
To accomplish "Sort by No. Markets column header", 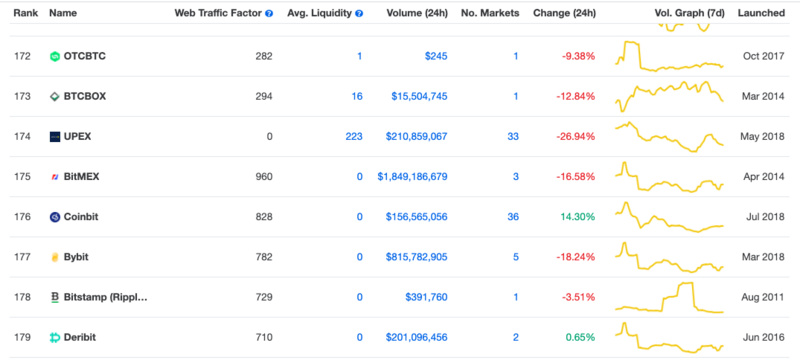I will (x=490, y=13).
